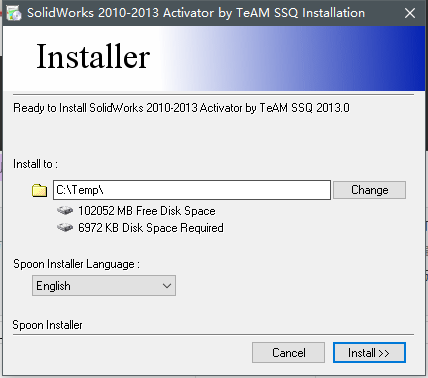428x378 pixels.
Task: Click the Install >> button
Action: coord(369,352)
